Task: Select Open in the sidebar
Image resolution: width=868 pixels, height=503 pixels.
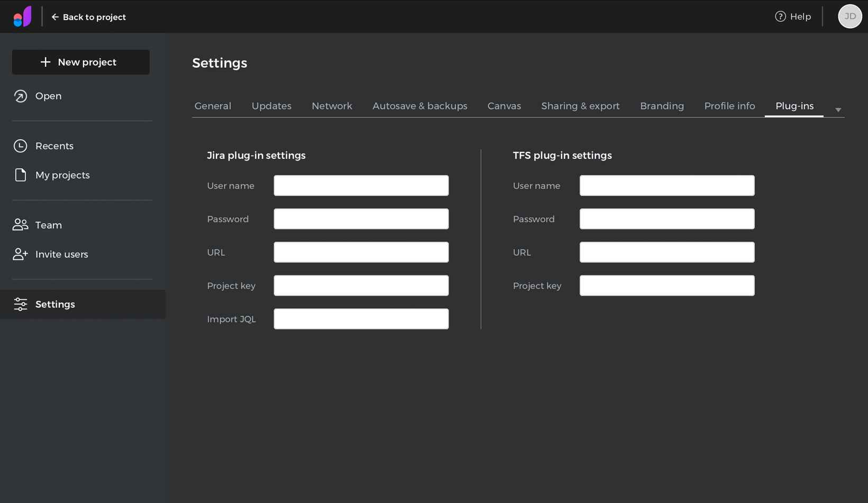Action: coord(48,96)
